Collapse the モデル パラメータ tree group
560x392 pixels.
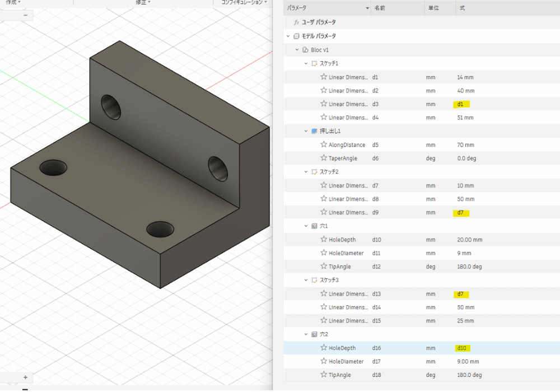[288, 36]
